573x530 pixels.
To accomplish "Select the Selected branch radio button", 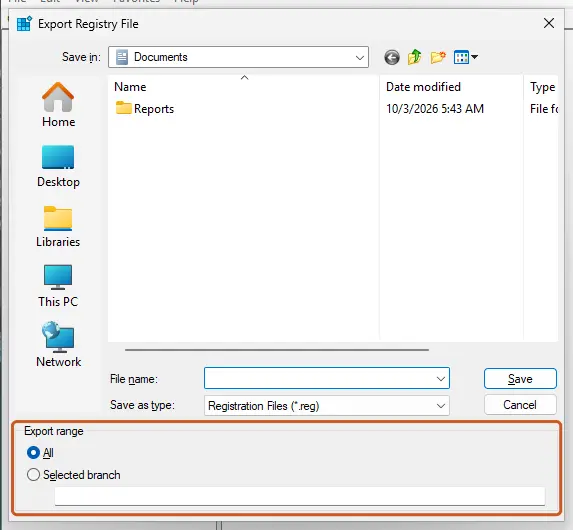I will pyautogui.click(x=33, y=475).
